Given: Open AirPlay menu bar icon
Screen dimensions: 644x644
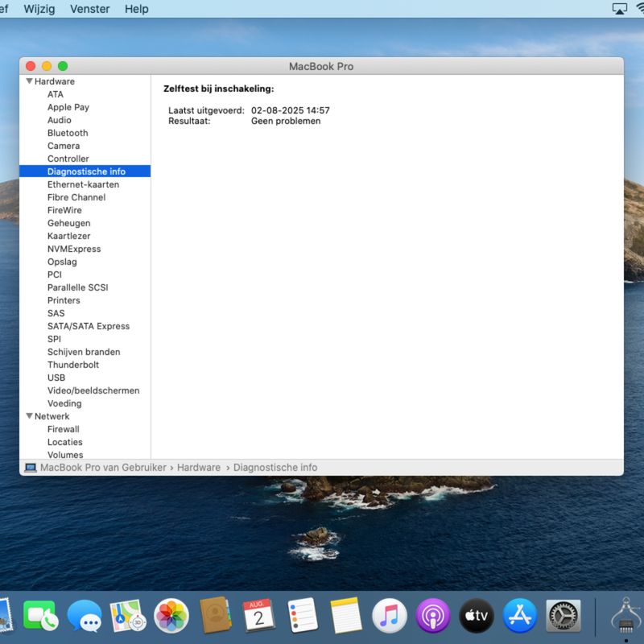Looking at the screenshot, I should pos(619,9).
